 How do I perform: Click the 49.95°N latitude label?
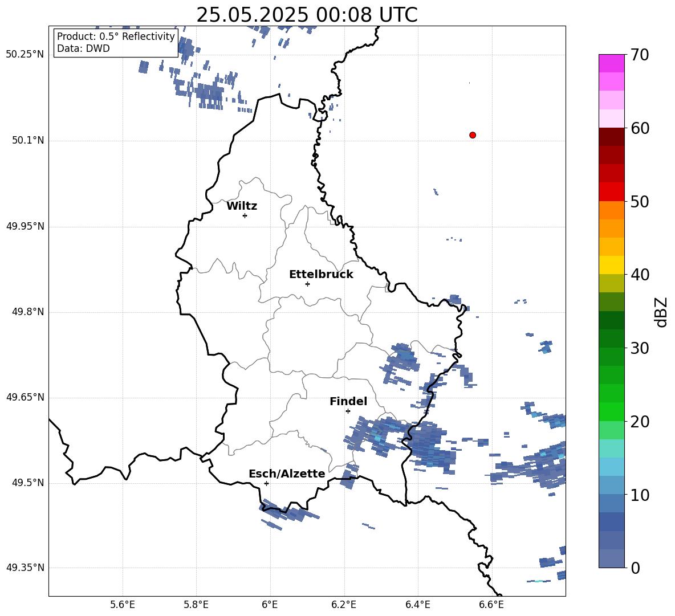pos(25,226)
